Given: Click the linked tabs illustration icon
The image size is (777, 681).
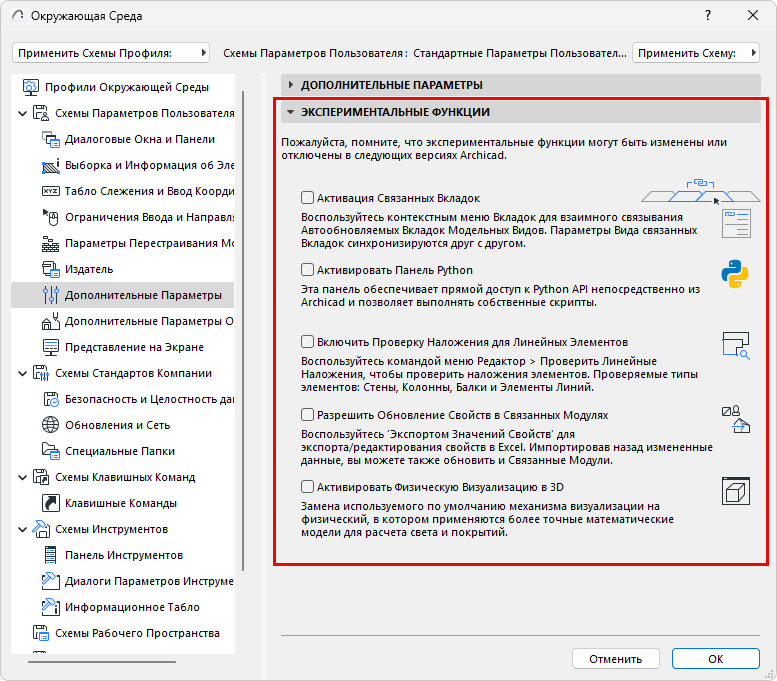Looking at the screenshot, I should 701,192.
